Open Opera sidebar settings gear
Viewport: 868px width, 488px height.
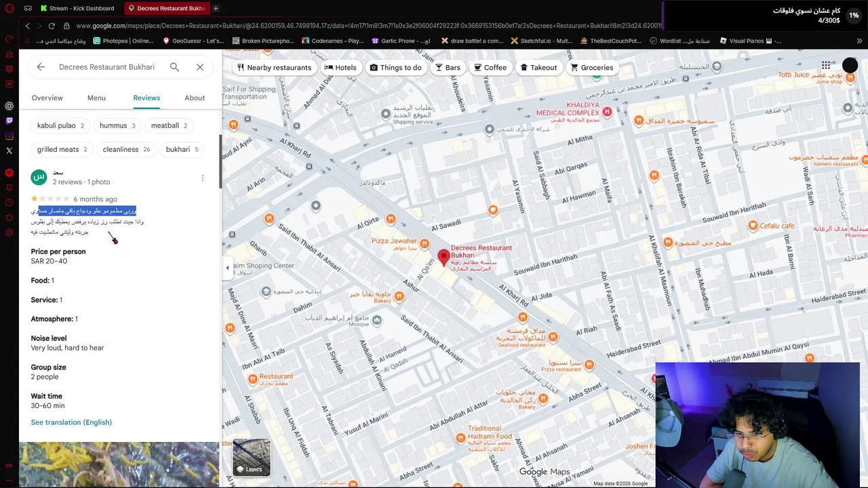9,232
